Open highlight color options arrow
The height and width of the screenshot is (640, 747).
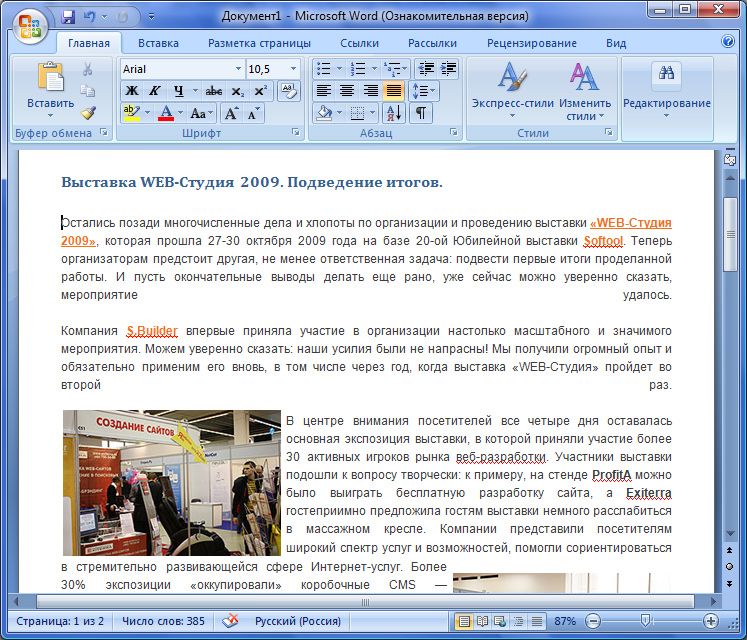pyautogui.click(x=147, y=113)
